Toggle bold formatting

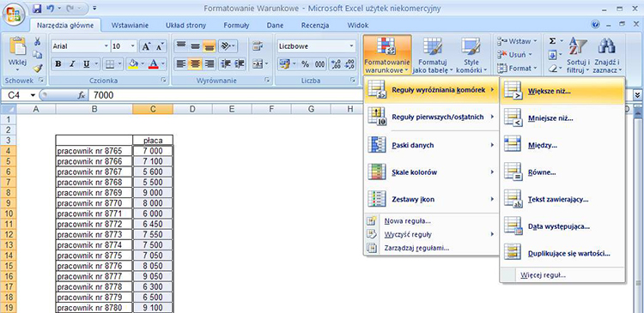click(x=58, y=64)
